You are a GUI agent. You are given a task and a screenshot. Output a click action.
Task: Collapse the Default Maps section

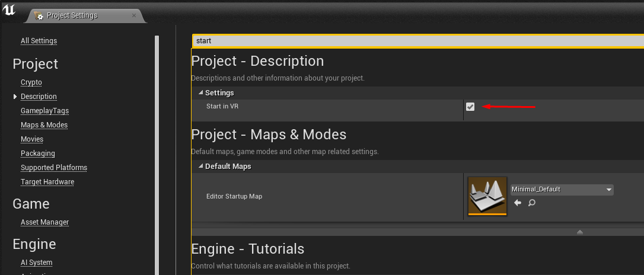pyautogui.click(x=201, y=166)
